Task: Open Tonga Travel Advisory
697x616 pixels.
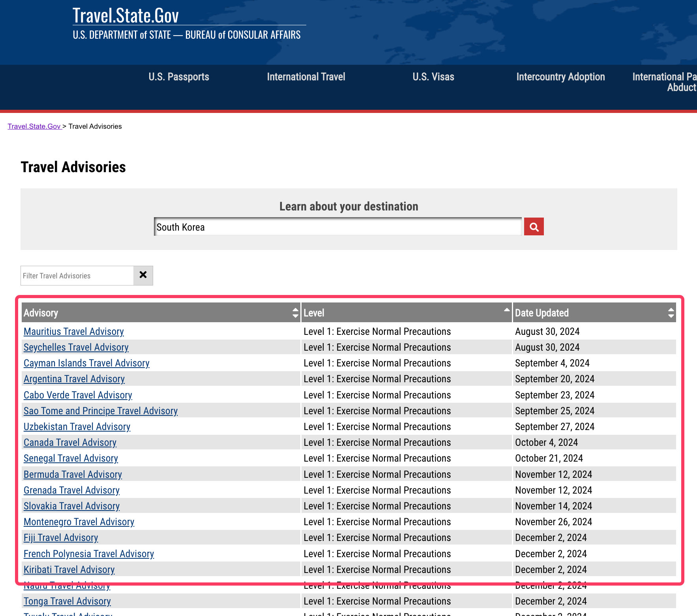Action: [x=67, y=601]
